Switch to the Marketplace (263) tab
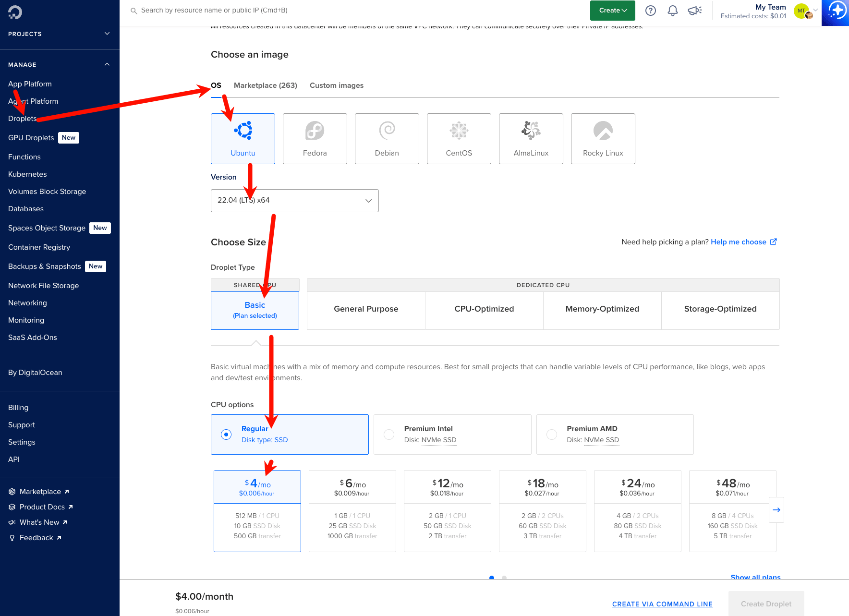The height and width of the screenshot is (616, 849). coord(266,85)
